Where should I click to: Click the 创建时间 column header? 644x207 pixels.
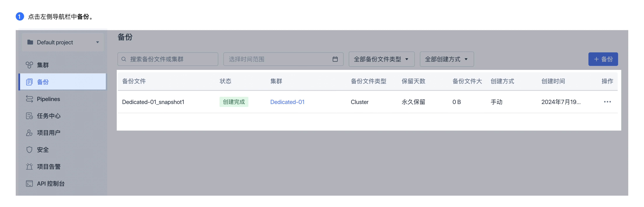[553, 81]
